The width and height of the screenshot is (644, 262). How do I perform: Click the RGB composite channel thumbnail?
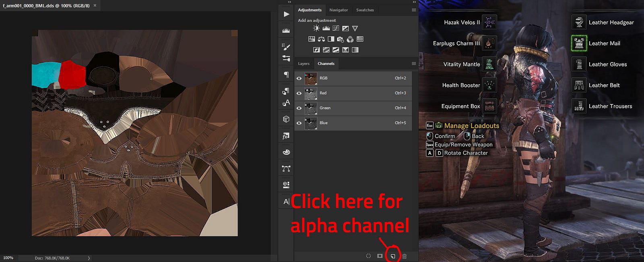[x=311, y=78]
